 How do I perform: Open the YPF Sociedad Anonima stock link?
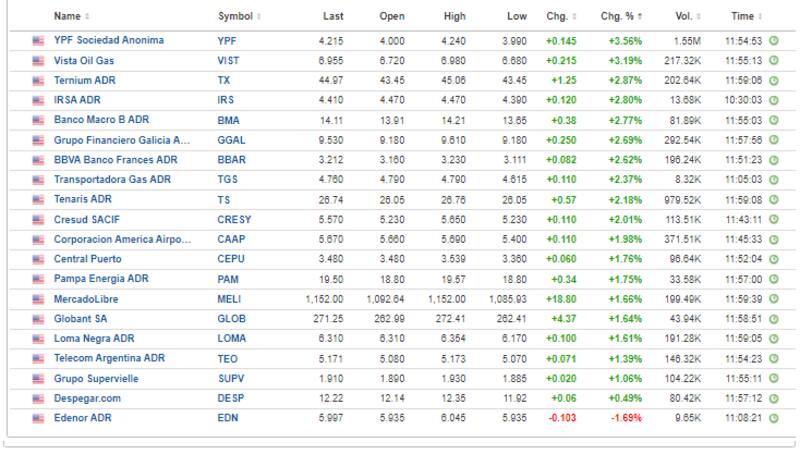pos(109,41)
